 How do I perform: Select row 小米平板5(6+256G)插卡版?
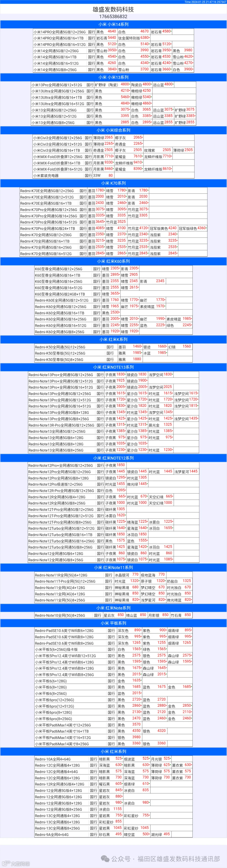click(x=113, y=649)
